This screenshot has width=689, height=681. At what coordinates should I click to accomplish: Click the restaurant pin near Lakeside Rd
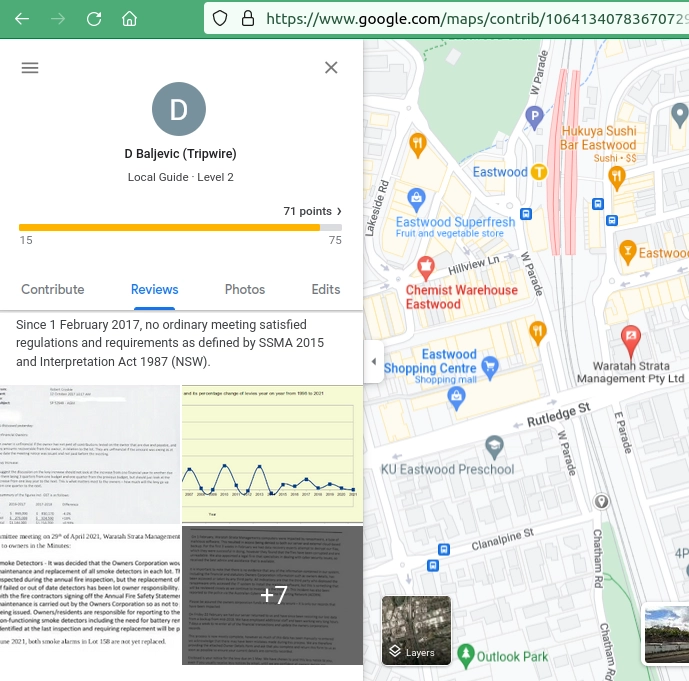point(417,145)
